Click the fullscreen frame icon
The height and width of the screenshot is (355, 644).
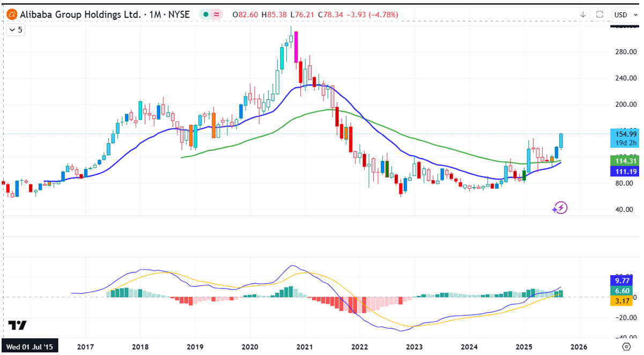pyautogui.click(x=600, y=14)
